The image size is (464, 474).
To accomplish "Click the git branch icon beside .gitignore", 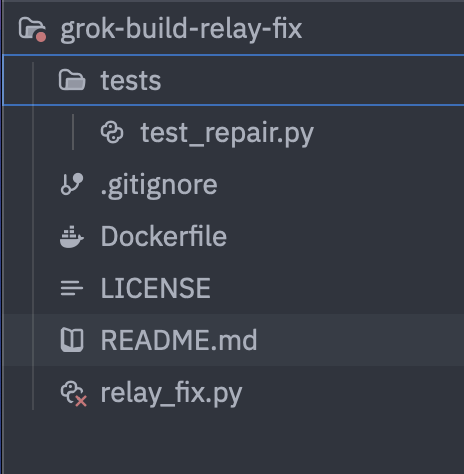I will [72, 184].
